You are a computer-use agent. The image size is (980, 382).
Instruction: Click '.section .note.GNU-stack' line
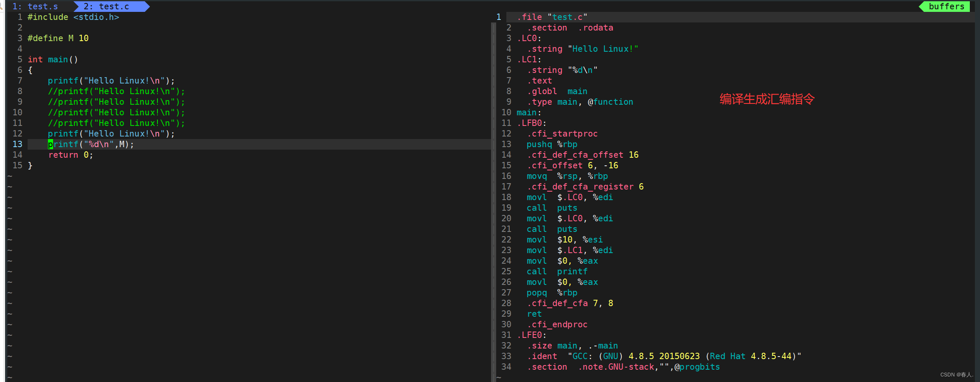pos(623,367)
